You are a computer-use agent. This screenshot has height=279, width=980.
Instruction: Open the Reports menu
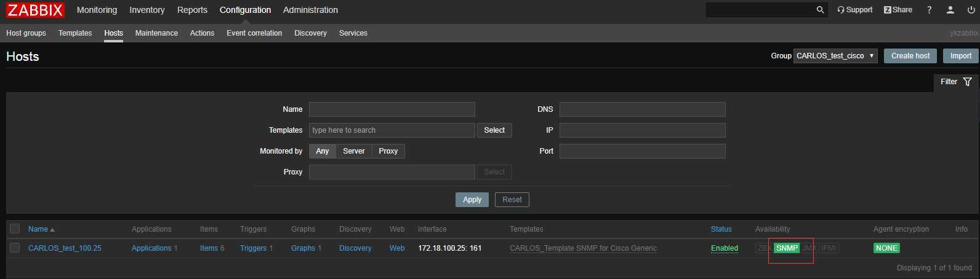tap(192, 10)
